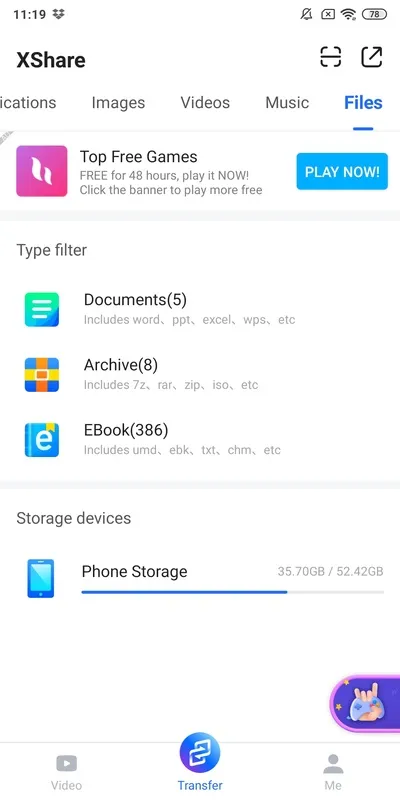Screen dimensions: 400x800
Task: Tap the round Transfer button
Action: [200, 753]
